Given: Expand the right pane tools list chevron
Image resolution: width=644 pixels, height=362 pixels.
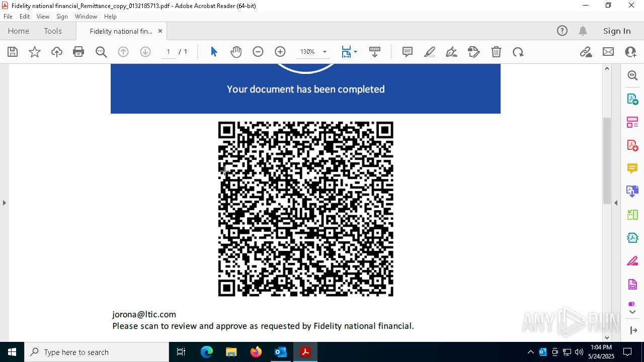Looking at the screenshot, I should pos(633,312).
